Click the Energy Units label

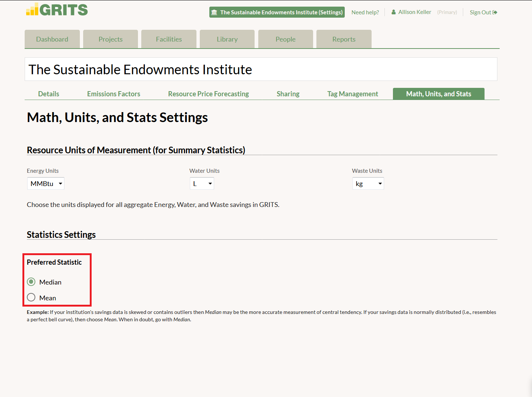pos(43,171)
